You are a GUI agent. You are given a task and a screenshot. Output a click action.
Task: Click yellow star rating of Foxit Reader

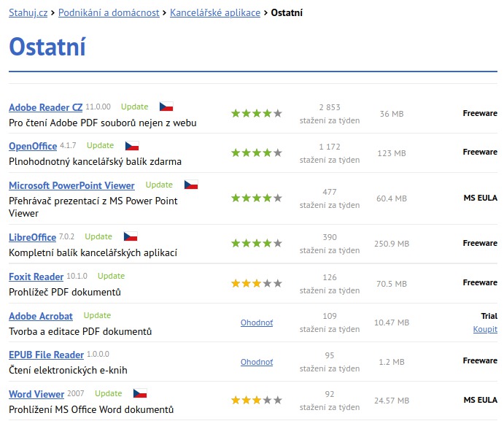coord(257,283)
